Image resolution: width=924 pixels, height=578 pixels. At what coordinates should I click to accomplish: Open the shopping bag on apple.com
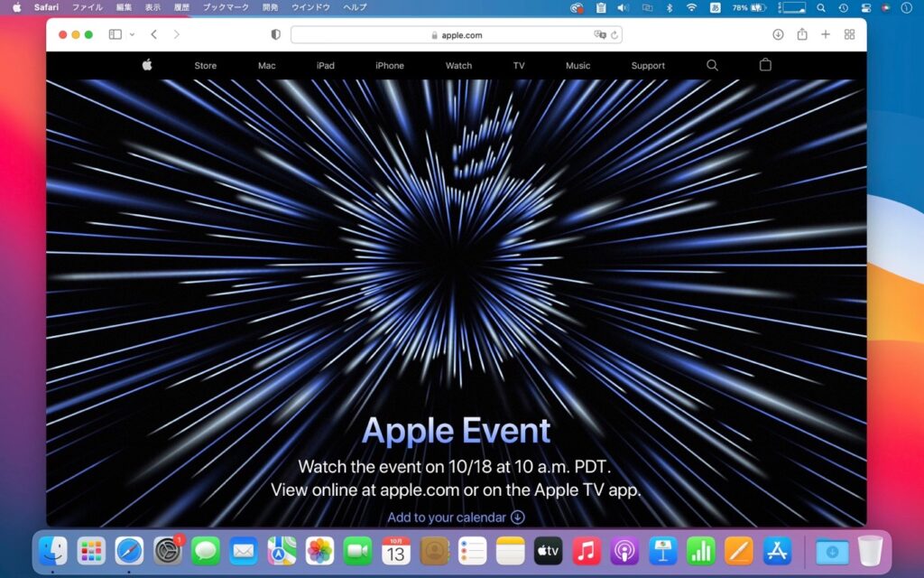764,65
